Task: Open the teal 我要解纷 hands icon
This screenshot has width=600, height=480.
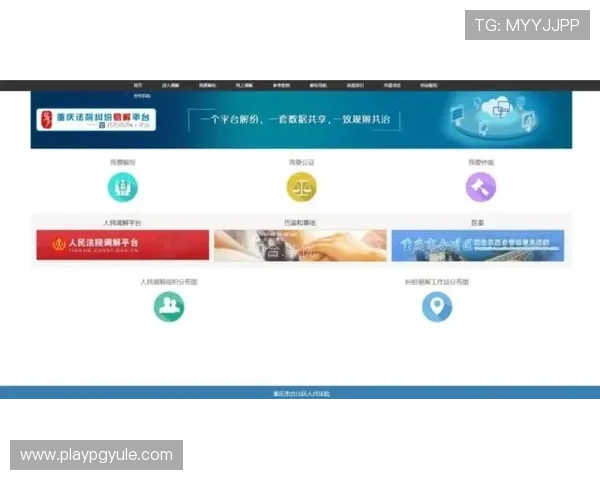Action: click(122, 187)
